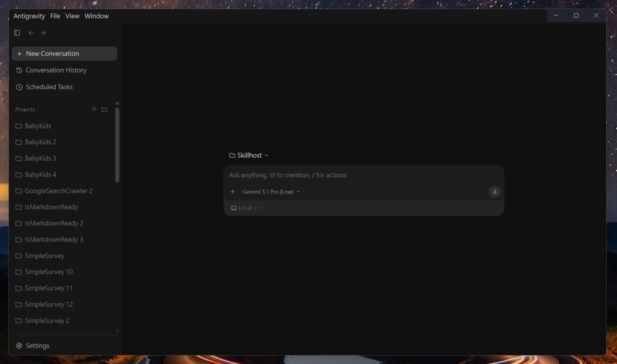This screenshot has width=617, height=364.
Task: Click the projects list scroll up arrow
Action: coord(117,103)
